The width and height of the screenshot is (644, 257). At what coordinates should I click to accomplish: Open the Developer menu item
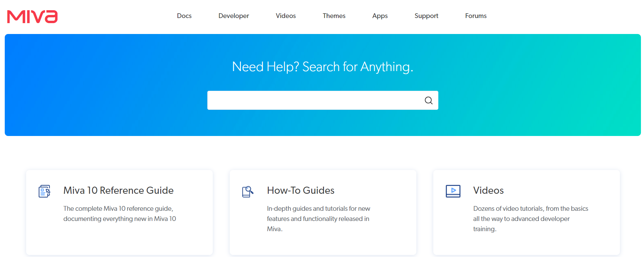[234, 16]
